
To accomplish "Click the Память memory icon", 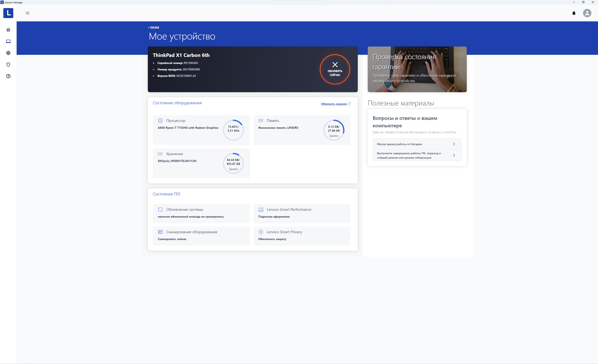I will point(261,121).
